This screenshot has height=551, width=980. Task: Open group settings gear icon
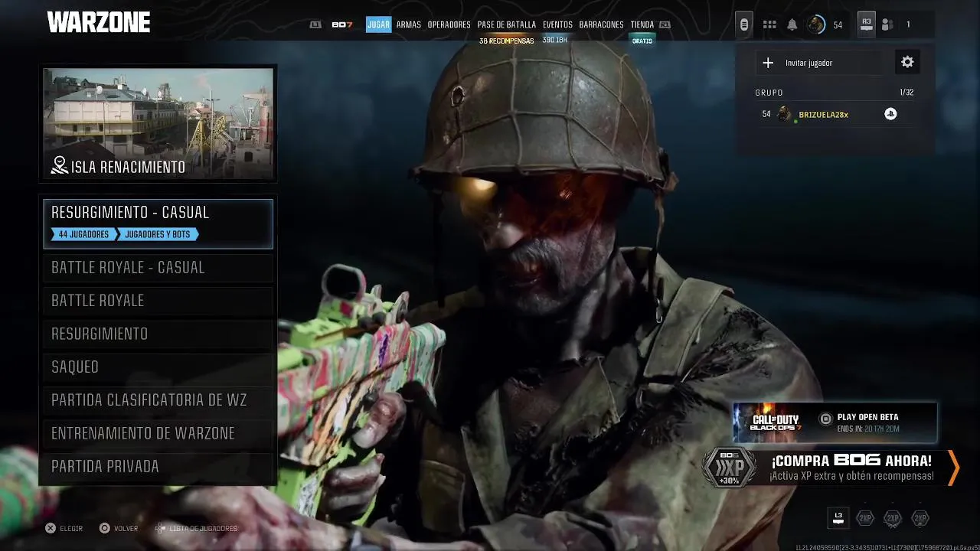pyautogui.click(x=907, y=62)
